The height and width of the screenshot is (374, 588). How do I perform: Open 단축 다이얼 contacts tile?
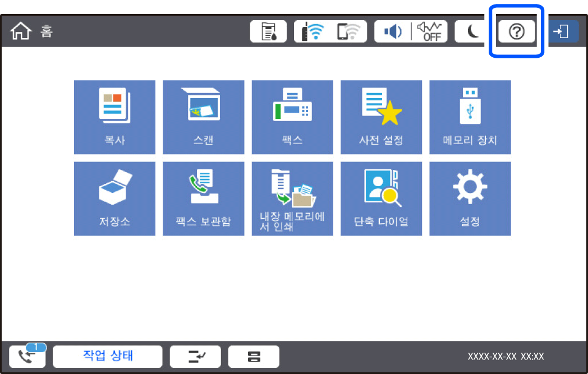381,198
